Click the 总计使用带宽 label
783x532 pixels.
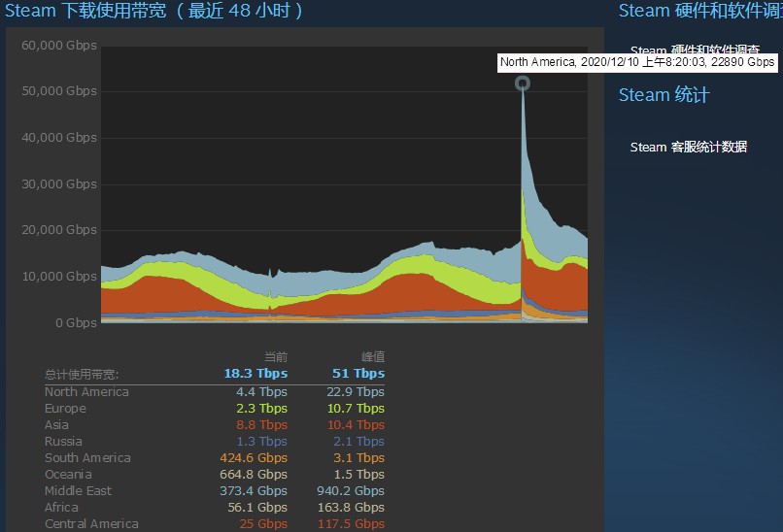(82, 375)
